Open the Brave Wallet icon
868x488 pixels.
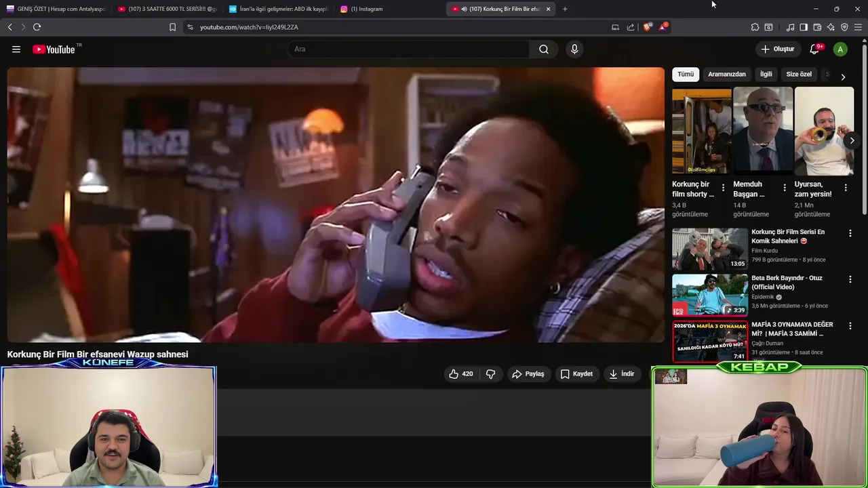(x=817, y=27)
